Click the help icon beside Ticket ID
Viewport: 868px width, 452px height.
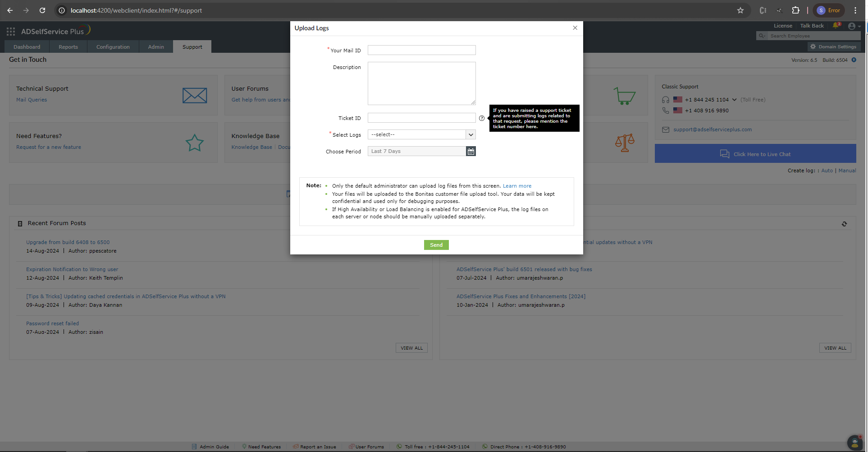pos(482,118)
